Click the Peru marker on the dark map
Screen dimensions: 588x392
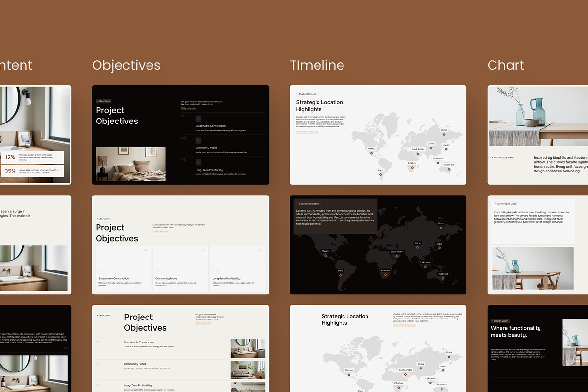point(340,275)
